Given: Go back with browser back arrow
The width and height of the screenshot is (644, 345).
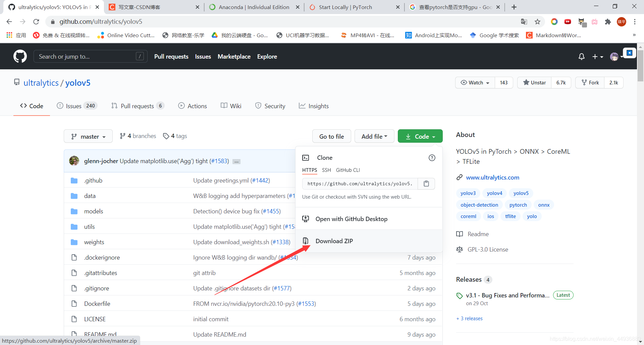Looking at the screenshot, I should pyautogui.click(x=9, y=22).
